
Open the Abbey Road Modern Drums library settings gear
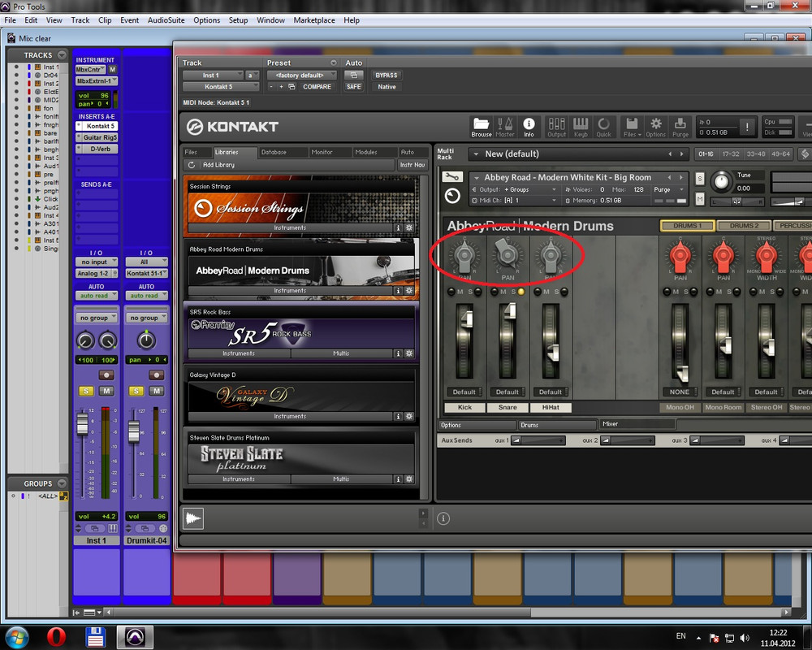[409, 291]
